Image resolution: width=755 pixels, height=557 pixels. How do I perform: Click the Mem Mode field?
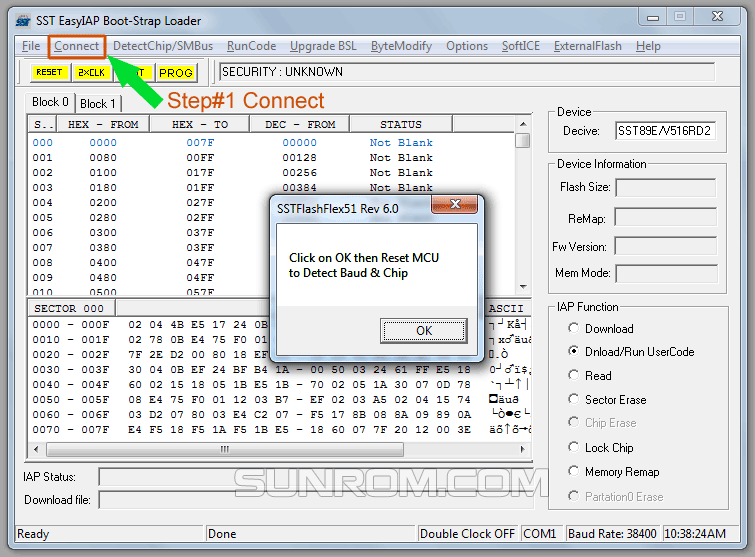click(666, 273)
